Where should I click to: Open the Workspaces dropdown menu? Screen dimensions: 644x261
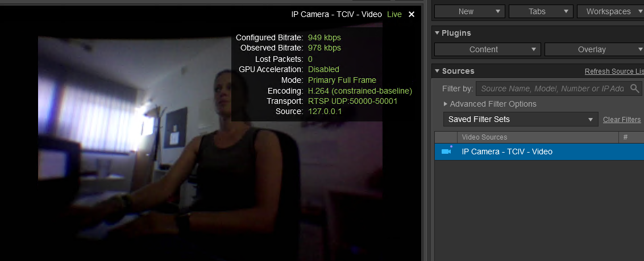pyautogui.click(x=611, y=11)
